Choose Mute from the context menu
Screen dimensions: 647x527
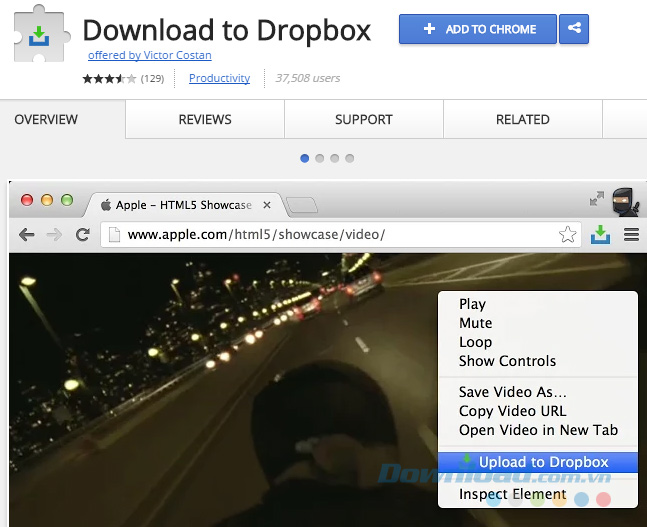(538, 323)
